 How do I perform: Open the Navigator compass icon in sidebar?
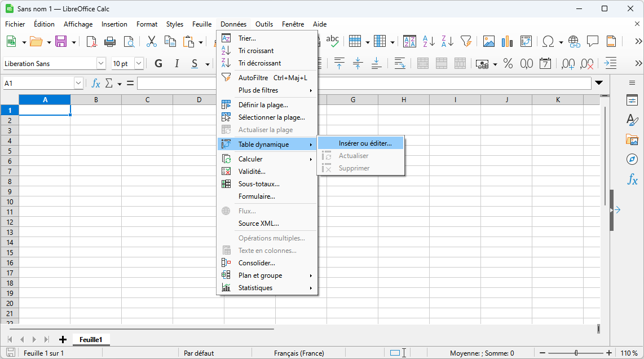(x=632, y=159)
